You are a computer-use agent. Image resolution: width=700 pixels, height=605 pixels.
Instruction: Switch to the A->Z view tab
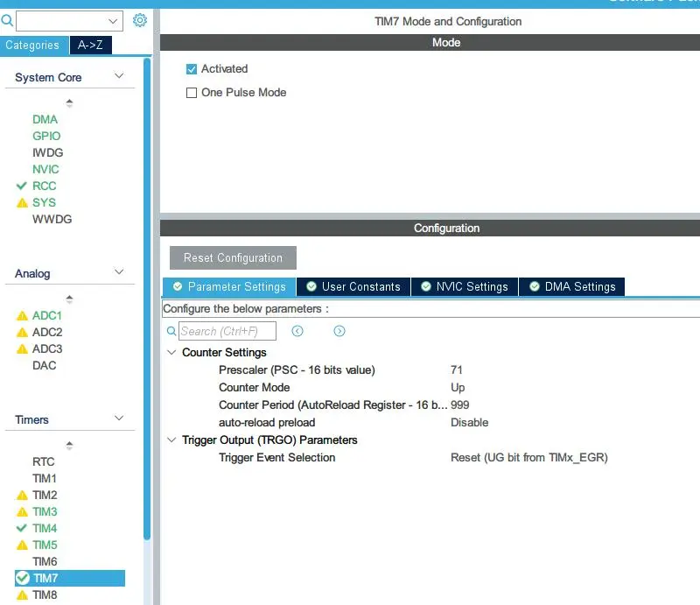coord(90,46)
